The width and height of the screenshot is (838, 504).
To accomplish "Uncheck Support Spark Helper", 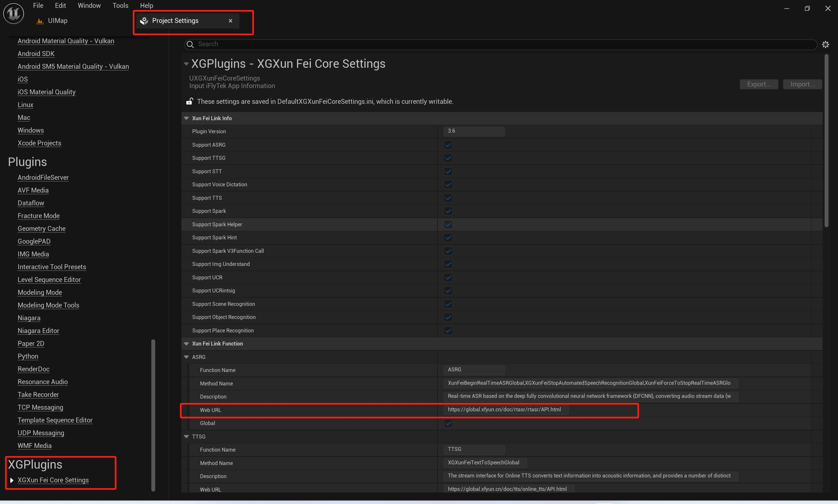I will pos(448,224).
